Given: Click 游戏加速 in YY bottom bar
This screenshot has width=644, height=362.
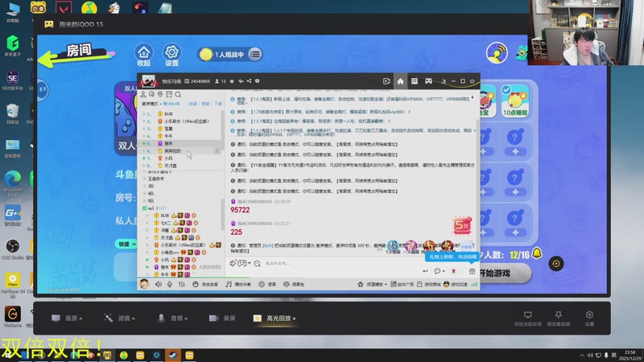Looking at the screenshot, I should pos(456,284).
